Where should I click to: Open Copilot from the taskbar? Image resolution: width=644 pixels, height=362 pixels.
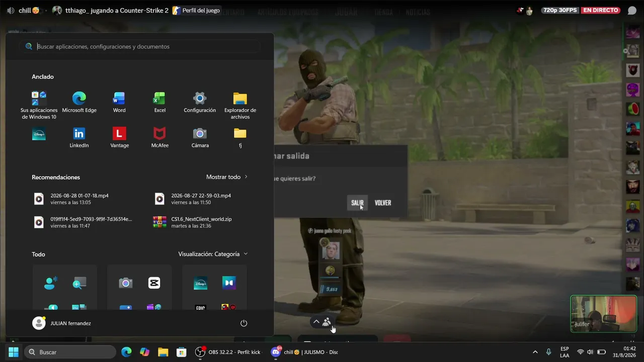(145, 352)
